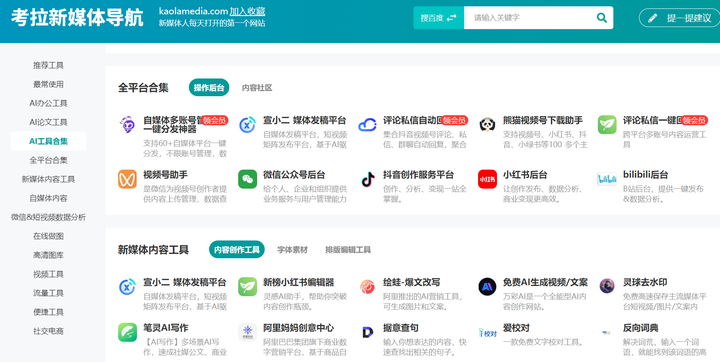Click the 加入收藏 link
The width and height of the screenshot is (720, 362).
pos(248,11)
